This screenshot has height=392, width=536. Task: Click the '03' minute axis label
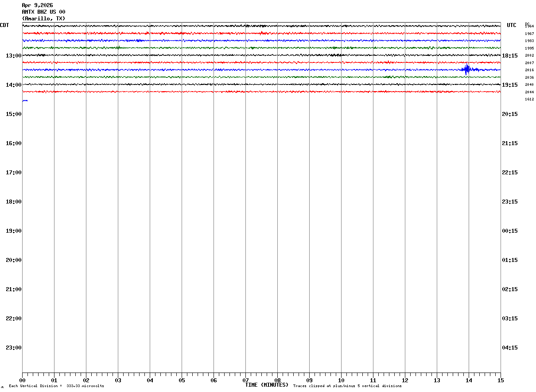pos(118,380)
